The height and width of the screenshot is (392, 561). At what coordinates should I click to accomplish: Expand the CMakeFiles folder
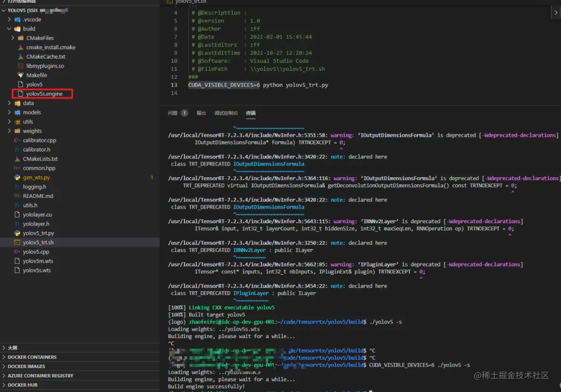(13, 38)
